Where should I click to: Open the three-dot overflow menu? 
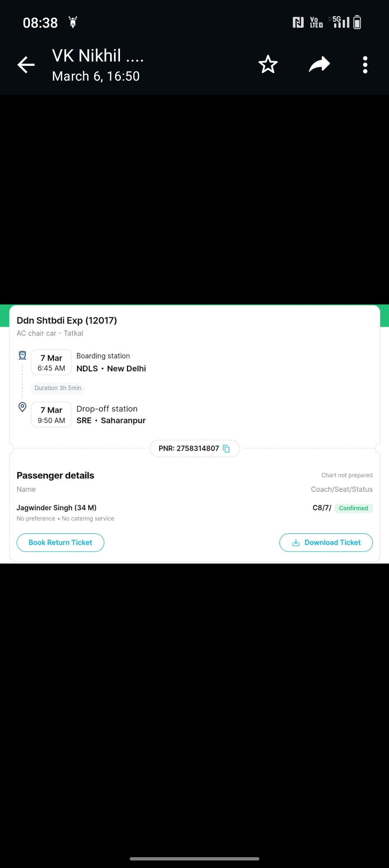tap(365, 65)
